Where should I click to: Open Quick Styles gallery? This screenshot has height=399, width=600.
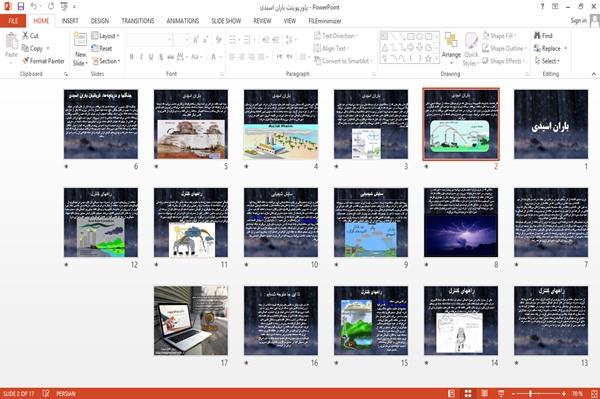click(471, 49)
